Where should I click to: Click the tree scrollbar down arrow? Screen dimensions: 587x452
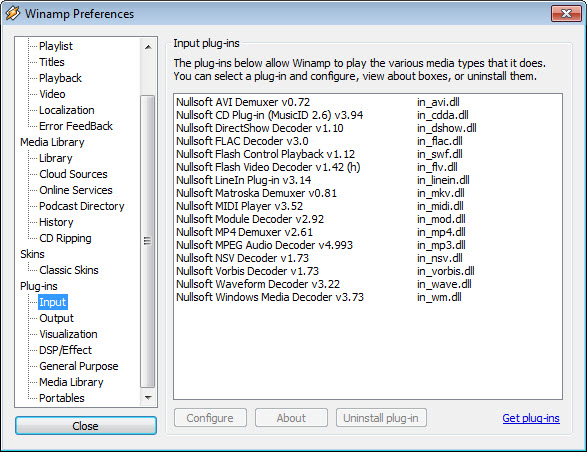click(x=148, y=397)
